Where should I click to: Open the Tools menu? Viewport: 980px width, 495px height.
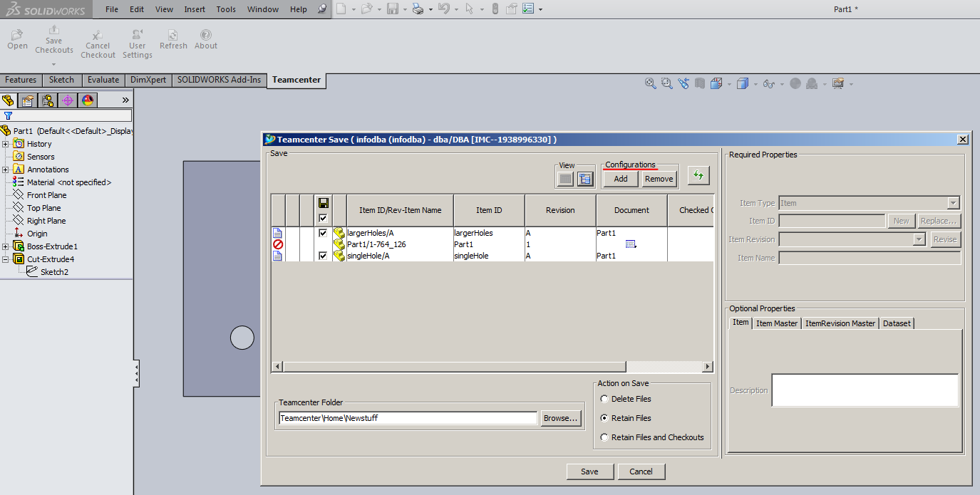226,9
